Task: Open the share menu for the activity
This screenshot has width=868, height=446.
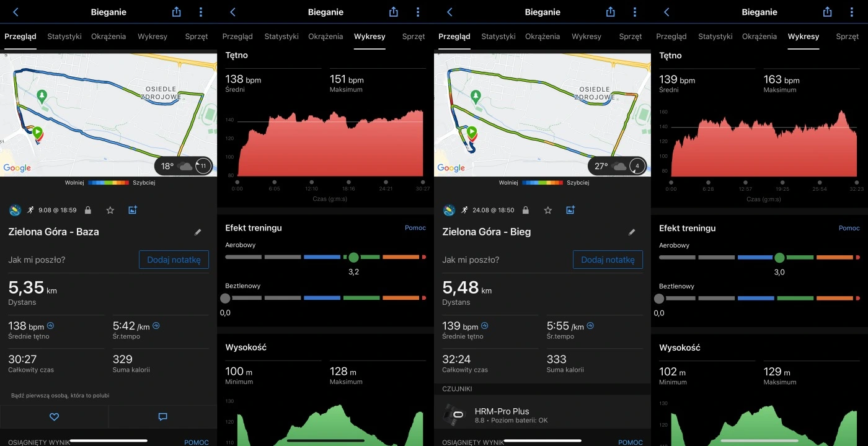Action: coord(176,11)
